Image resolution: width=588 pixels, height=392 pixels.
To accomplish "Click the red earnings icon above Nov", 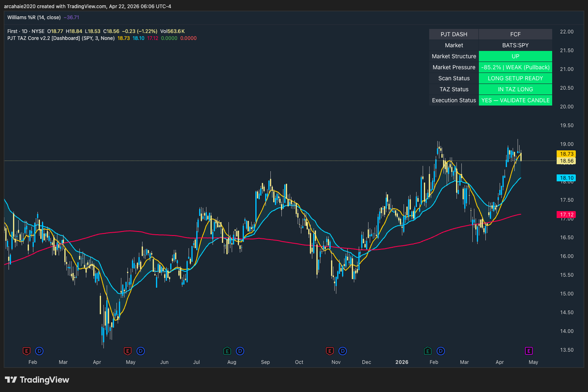I will 330,351.
